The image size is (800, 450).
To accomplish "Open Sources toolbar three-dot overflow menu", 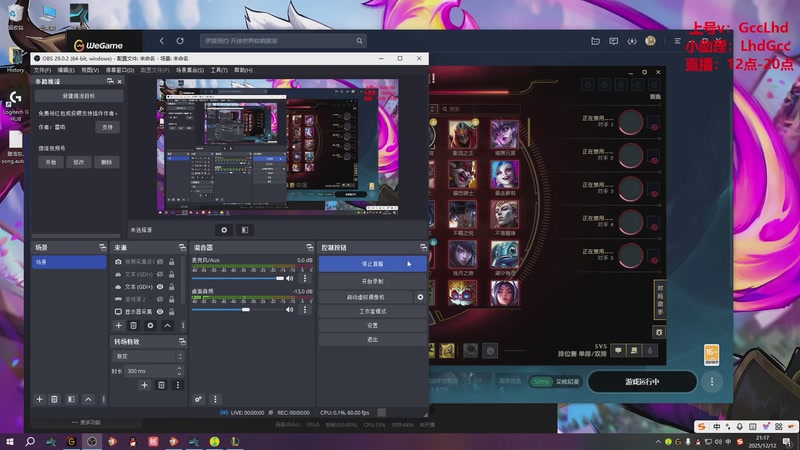I will coord(183,326).
